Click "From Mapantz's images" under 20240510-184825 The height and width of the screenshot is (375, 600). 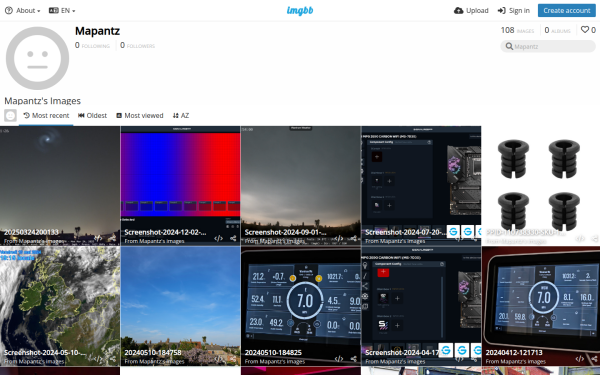coord(275,361)
